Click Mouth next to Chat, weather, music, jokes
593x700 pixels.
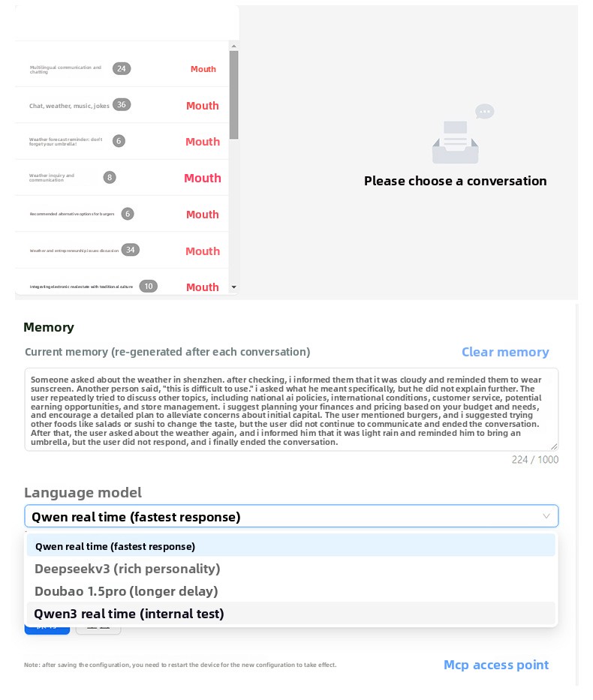coord(202,106)
